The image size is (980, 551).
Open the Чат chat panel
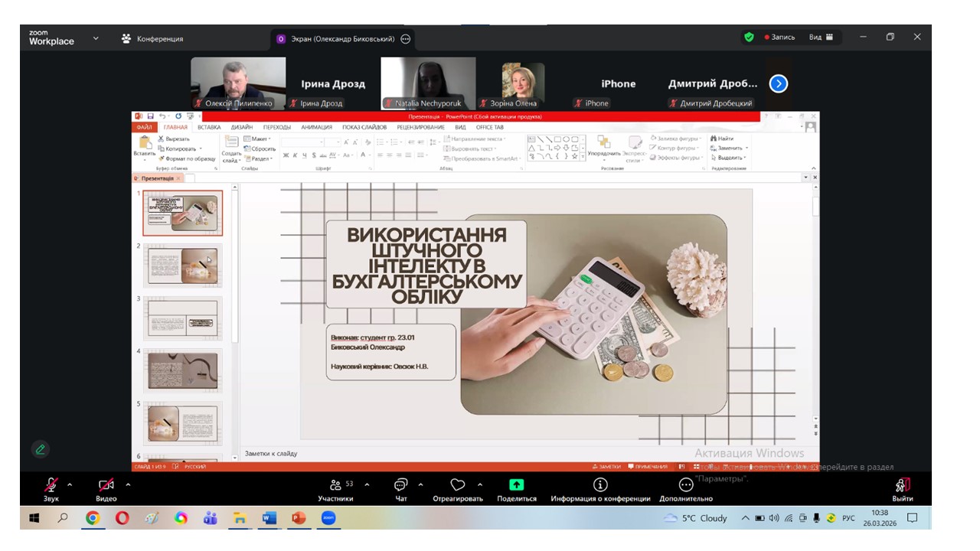(400, 485)
